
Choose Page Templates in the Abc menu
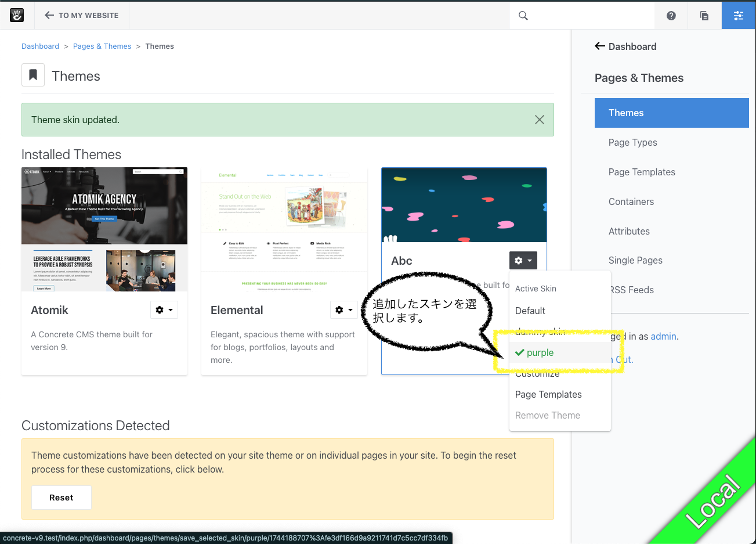[548, 394]
